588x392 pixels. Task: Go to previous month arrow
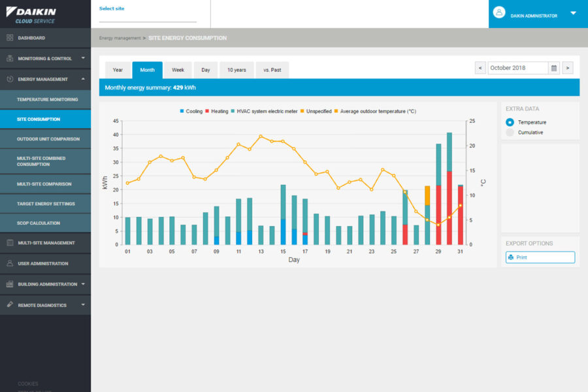(480, 68)
